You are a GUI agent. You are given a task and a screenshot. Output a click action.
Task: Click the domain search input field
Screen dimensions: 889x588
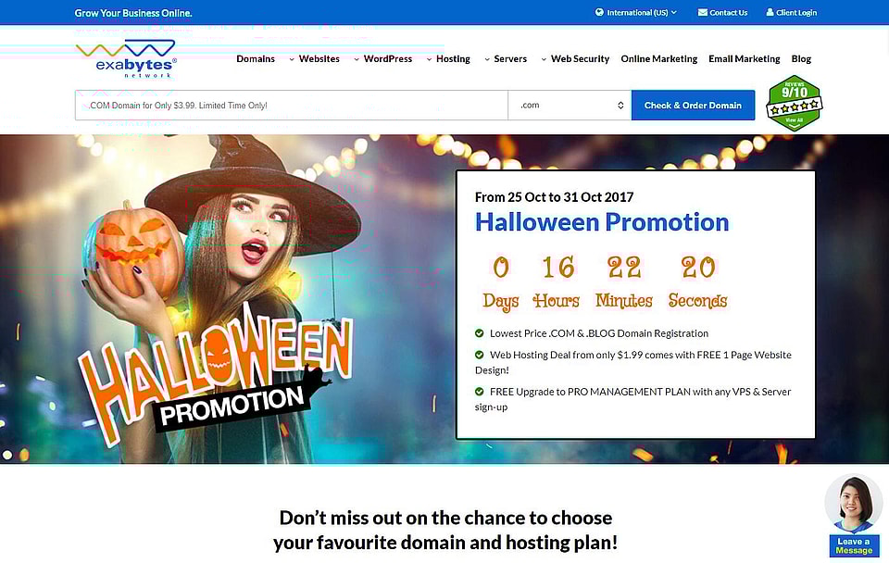pyautogui.click(x=292, y=105)
